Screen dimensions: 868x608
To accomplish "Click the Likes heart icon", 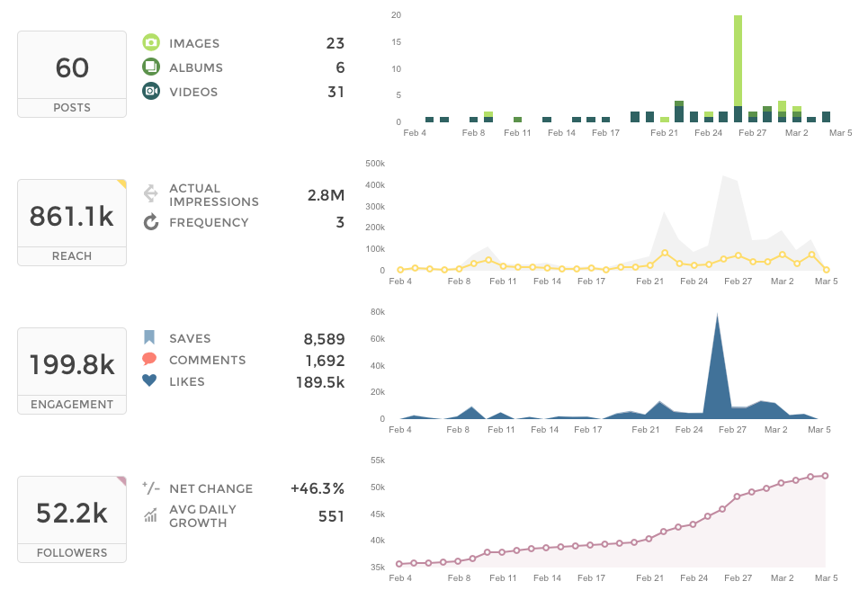I will [x=149, y=381].
